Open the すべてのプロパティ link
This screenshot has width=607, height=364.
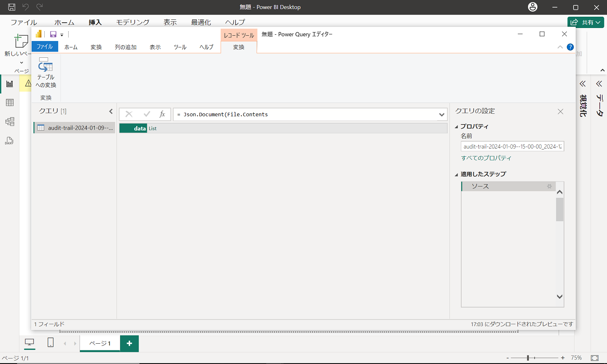[486, 158]
